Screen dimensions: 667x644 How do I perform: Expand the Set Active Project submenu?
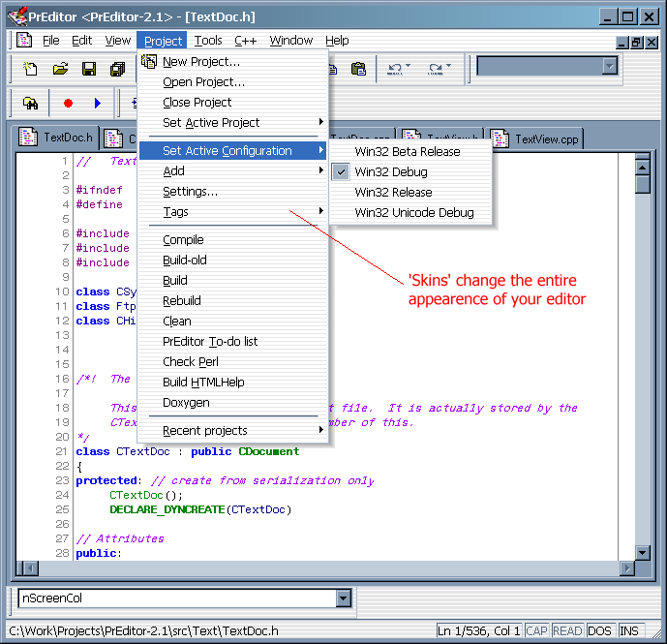click(232, 123)
